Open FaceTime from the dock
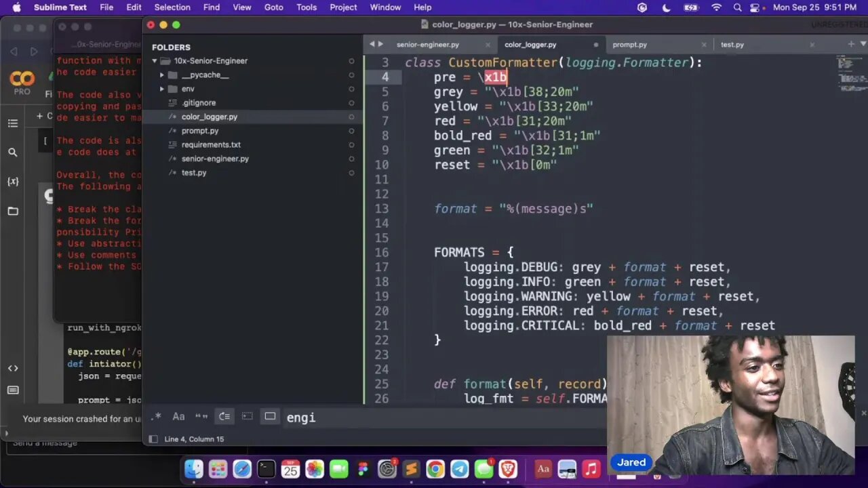Viewport: 868px width, 488px height. pyautogui.click(x=338, y=469)
